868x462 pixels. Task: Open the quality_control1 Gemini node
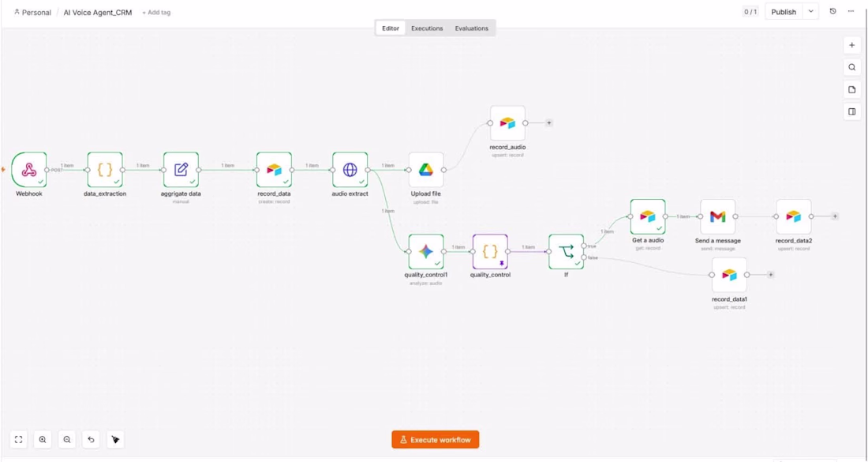coord(425,251)
